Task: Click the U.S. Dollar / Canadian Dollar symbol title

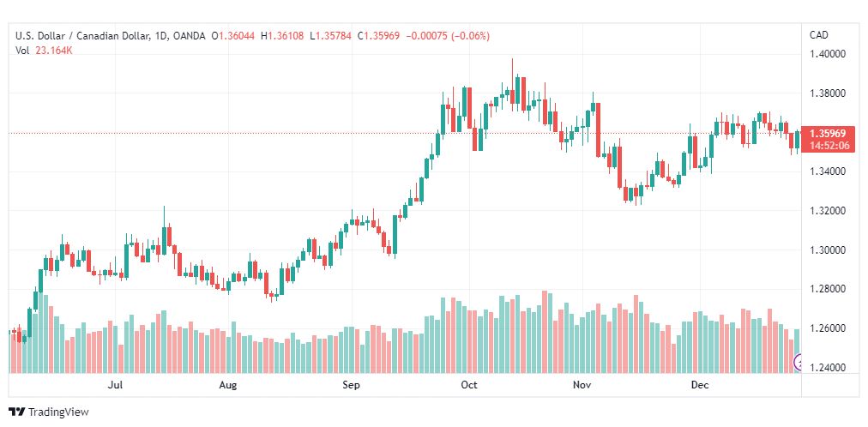Action: coord(82,36)
